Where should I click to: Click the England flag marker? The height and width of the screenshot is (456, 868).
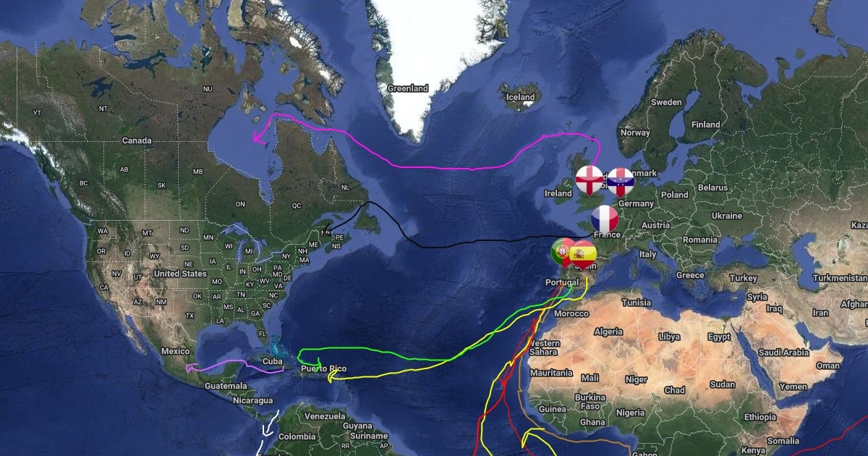pos(589,180)
